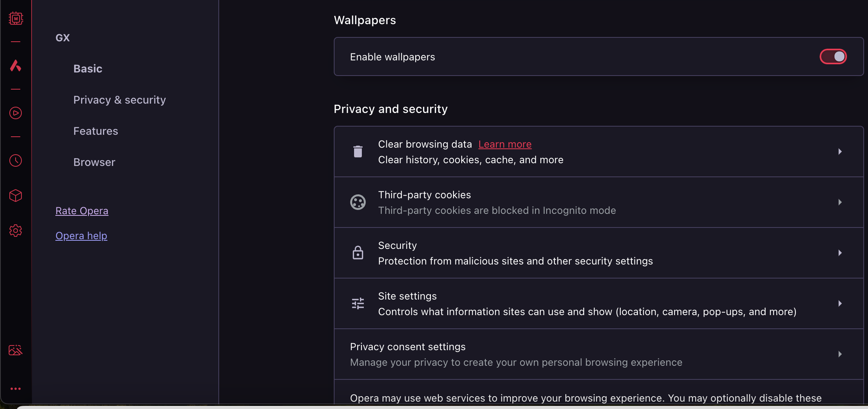Disable the Enable wallpapers toggle
Screen dimensions: 868x409
pyautogui.click(x=833, y=56)
